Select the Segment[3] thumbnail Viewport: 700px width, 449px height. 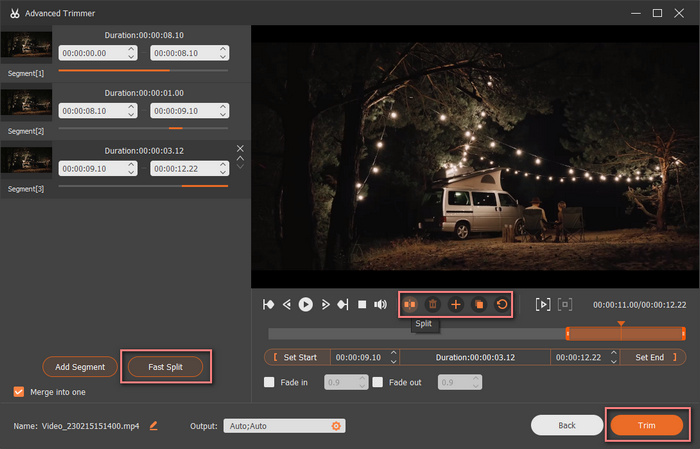click(x=26, y=160)
